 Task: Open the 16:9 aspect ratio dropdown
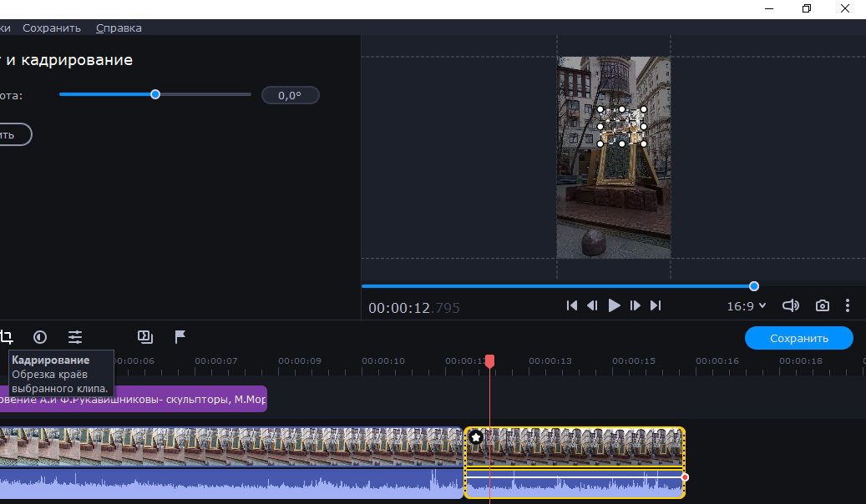coord(746,306)
